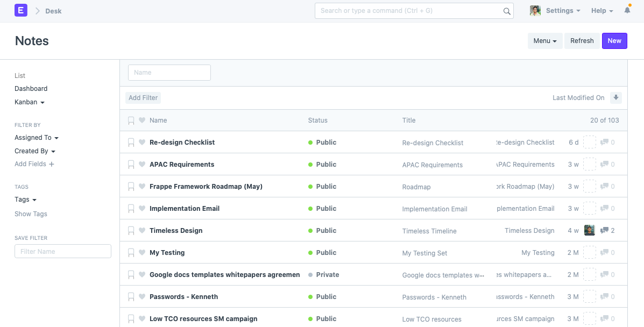Click heart icon on My Testing row
Image resolution: width=644 pixels, height=327 pixels.
[142, 253]
